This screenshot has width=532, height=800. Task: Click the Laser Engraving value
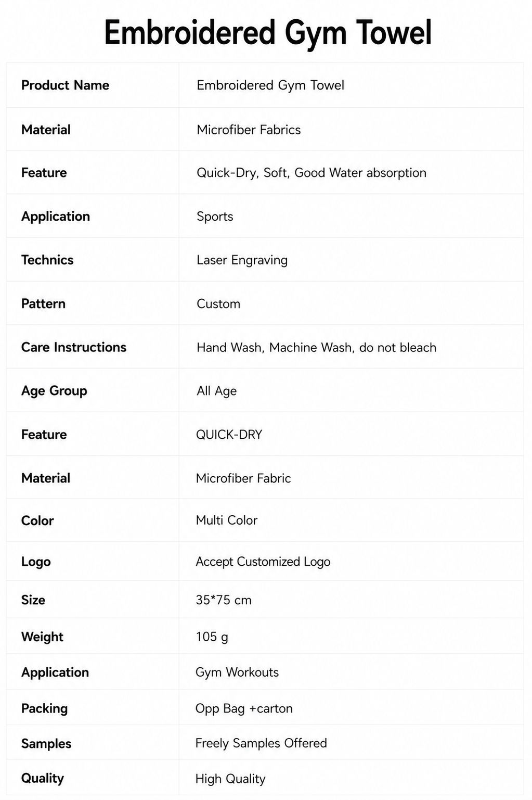[x=242, y=260]
